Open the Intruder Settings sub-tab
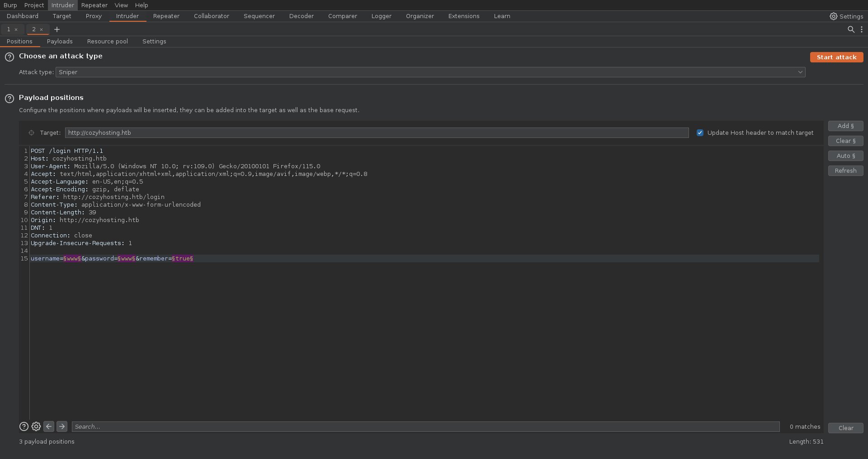The height and width of the screenshot is (459, 868). click(154, 42)
